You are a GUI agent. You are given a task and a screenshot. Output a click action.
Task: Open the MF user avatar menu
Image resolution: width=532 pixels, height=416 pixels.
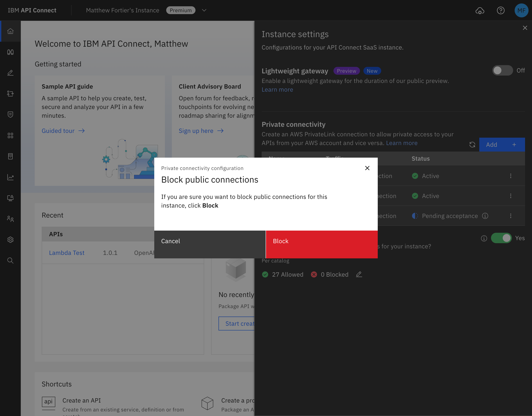coord(521,10)
